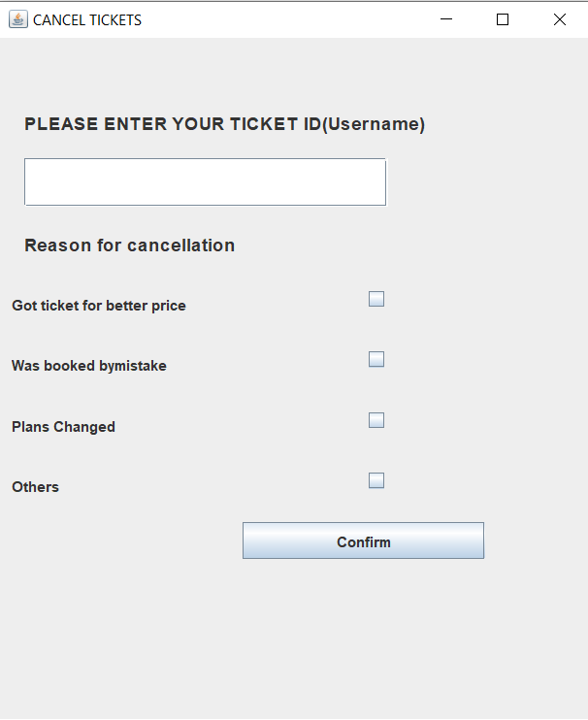
Task: Maximize the CANCEL TICKETS window
Action: click(503, 19)
